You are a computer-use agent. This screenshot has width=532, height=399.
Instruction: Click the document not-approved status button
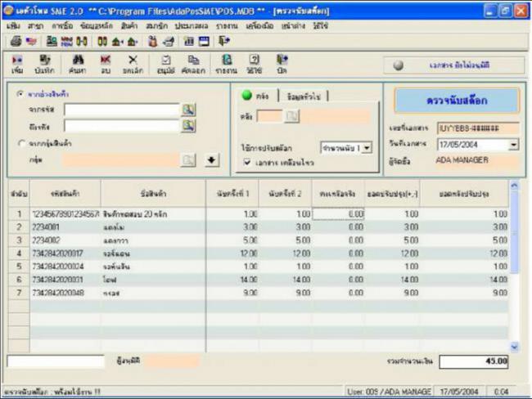[x=454, y=65]
